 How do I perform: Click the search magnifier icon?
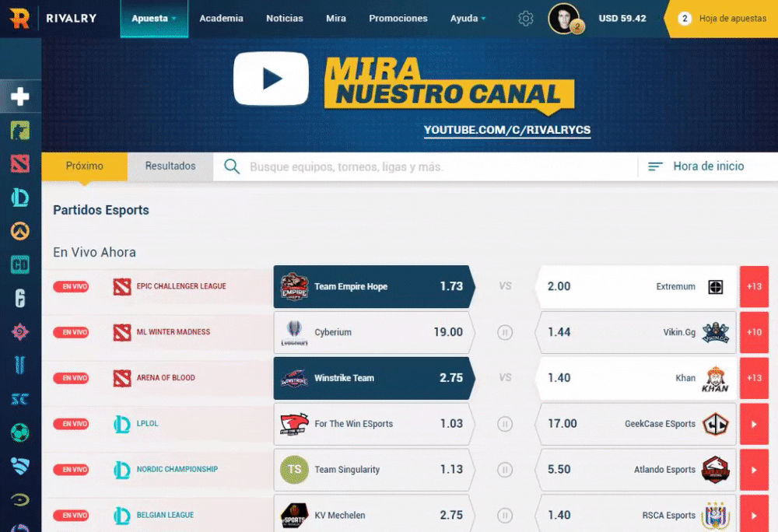[x=232, y=166]
